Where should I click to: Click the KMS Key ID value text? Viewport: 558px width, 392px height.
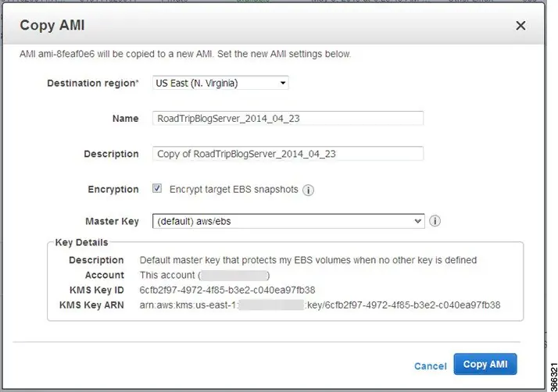click(227, 290)
